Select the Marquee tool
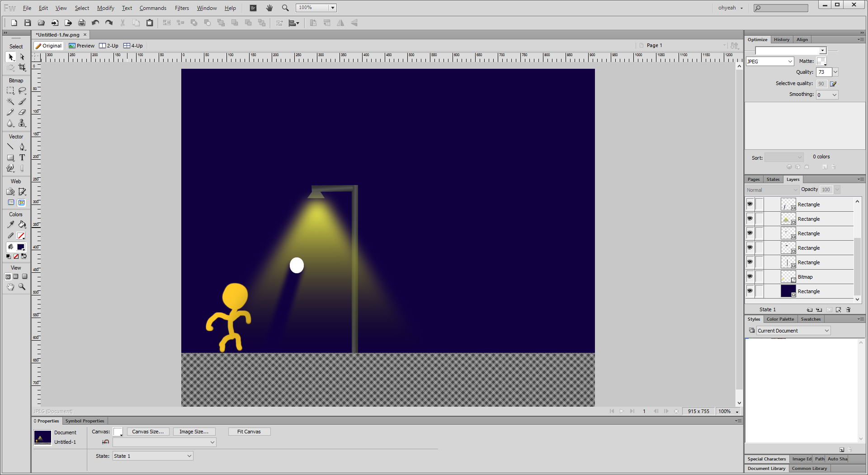 point(10,90)
